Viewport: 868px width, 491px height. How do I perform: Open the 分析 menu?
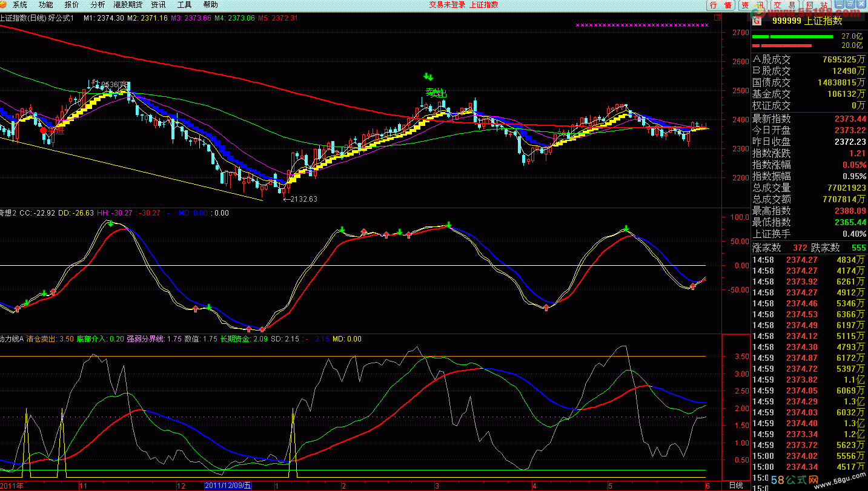coord(98,5)
